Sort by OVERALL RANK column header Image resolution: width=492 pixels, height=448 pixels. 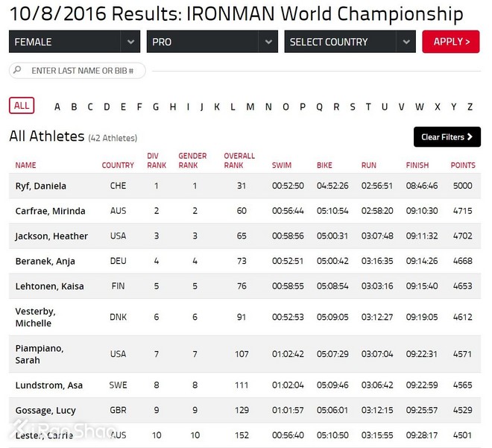[239, 160]
